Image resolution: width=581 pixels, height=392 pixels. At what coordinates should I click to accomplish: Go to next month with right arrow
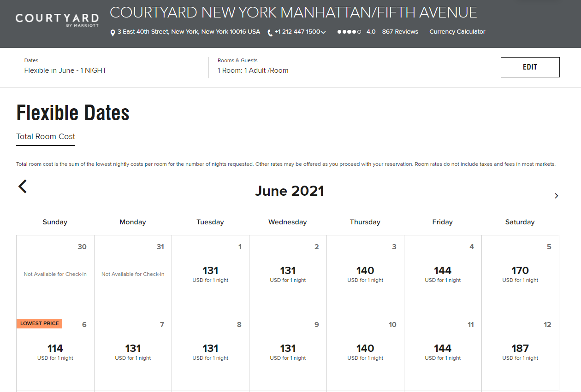(x=556, y=196)
